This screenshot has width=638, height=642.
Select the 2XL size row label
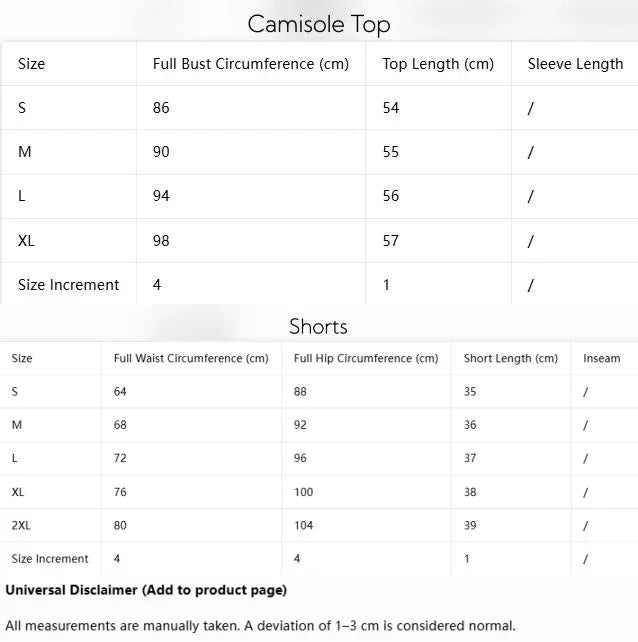pos(21,525)
